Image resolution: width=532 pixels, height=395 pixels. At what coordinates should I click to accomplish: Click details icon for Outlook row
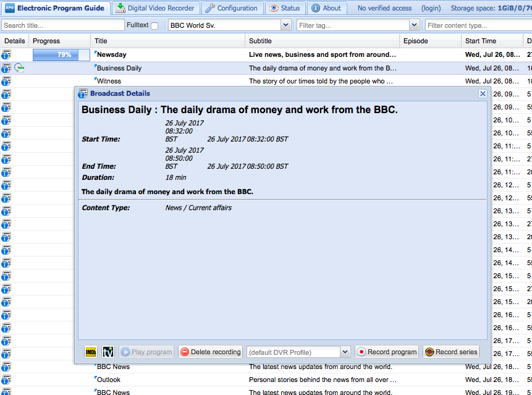pyautogui.click(x=6, y=380)
